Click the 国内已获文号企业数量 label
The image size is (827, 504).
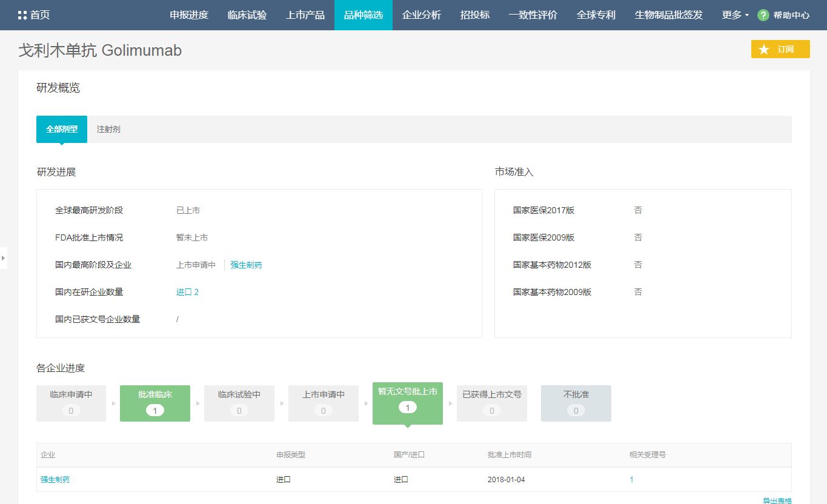point(98,319)
